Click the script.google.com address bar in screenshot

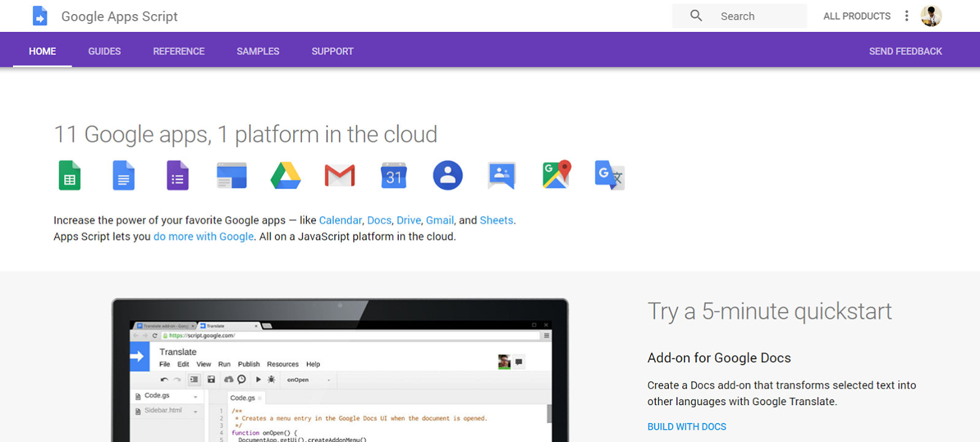pos(352,336)
